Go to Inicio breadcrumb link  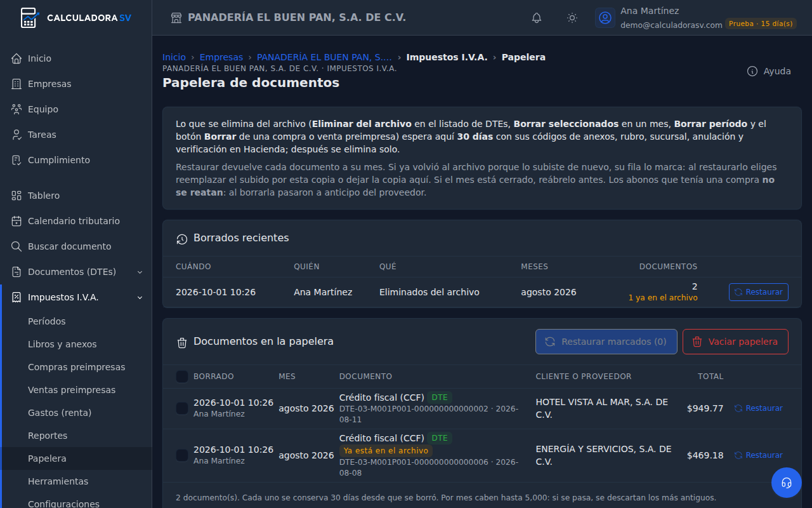click(x=174, y=57)
